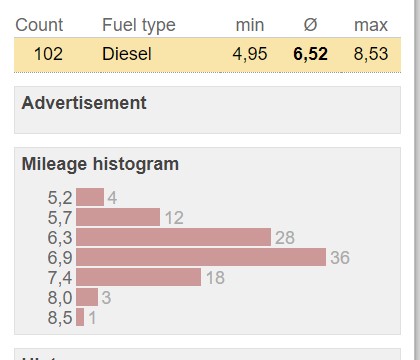420x360 pixels.
Task: Click the 4,95 minimum value
Action: coord(250,54)
